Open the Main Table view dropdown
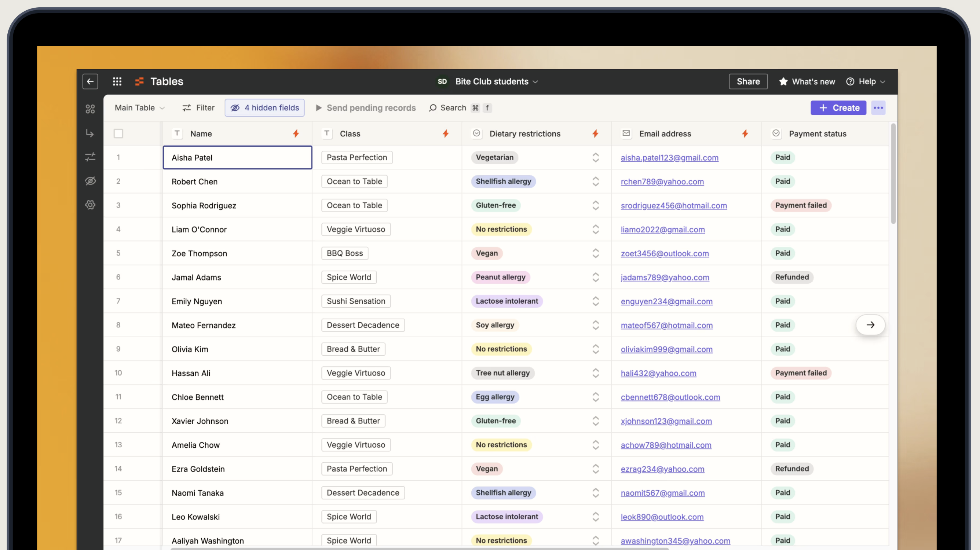This screenshot has width=980, height=550. point(140,108)
